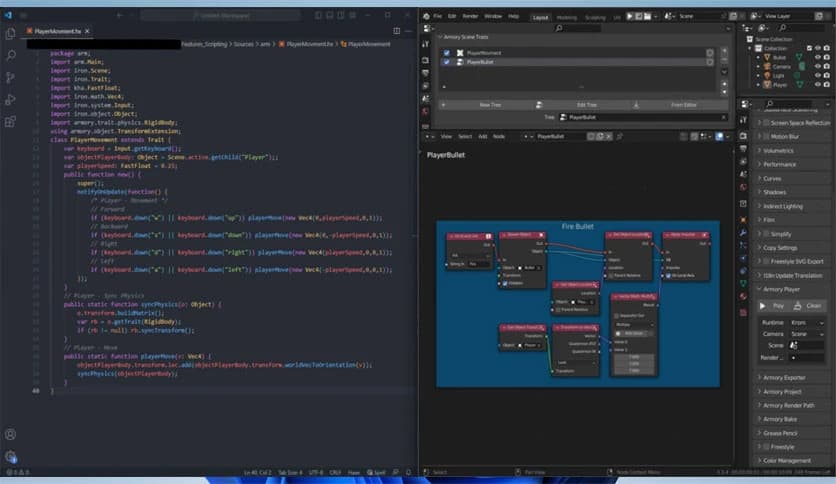Viewport: 836px width, 484px height.
Task: Collapse the Armory Player panel
Action: click(x=759, y=289)
